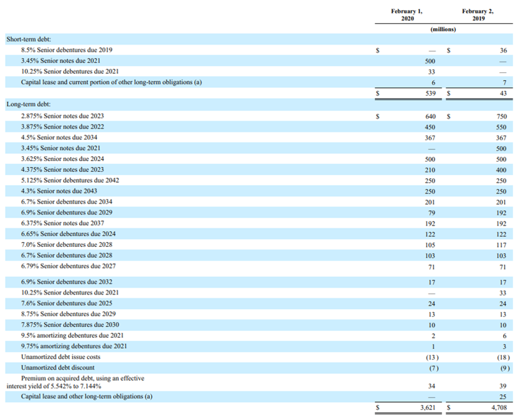Select "6.7% Senior debentures due 2028" label
Viewport: 521px width, 420px height.
tap(67, 255)
